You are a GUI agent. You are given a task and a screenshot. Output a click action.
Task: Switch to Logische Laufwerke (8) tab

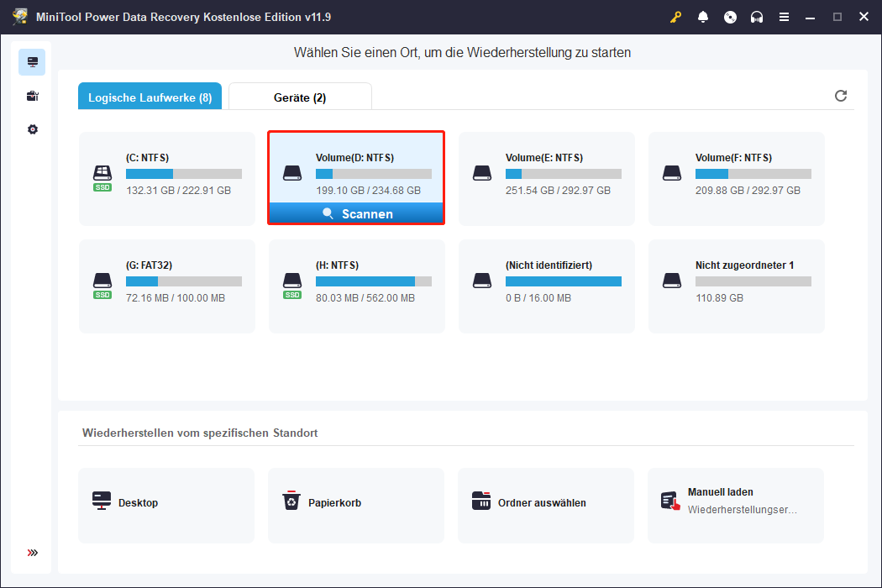click(x=150, y=97)
